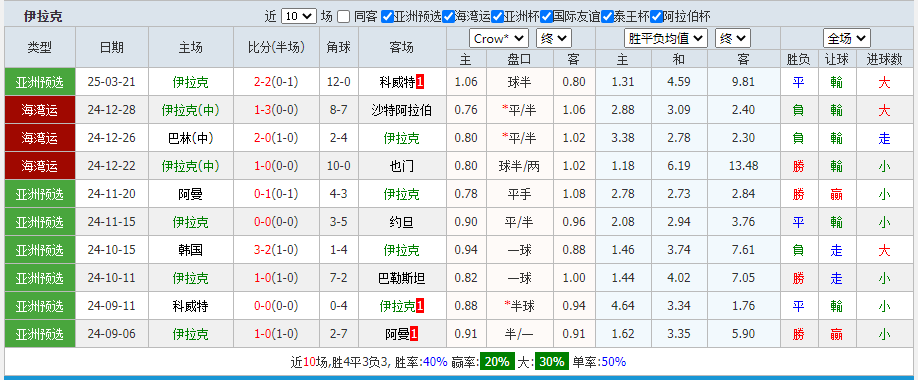Open the 终 dropdown next to Crow*
Viewport: 918px width, 380px height.
click(x=554, y=39)
